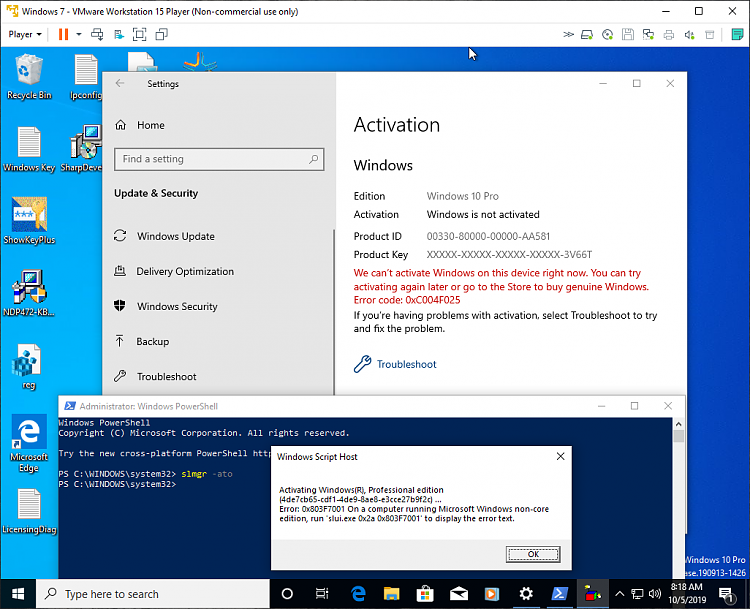
Task: Open Task View from taskbar
Action: pyautogui.click(x=322, y=594)
